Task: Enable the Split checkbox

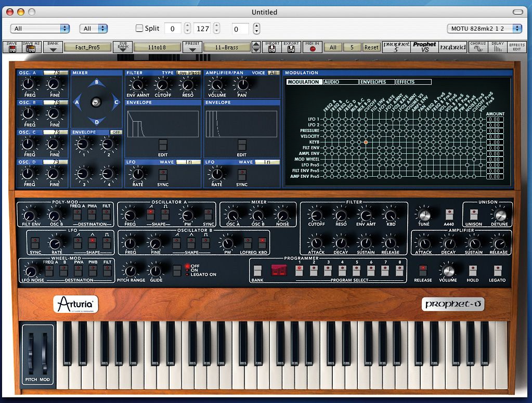Action: (139, 28)
